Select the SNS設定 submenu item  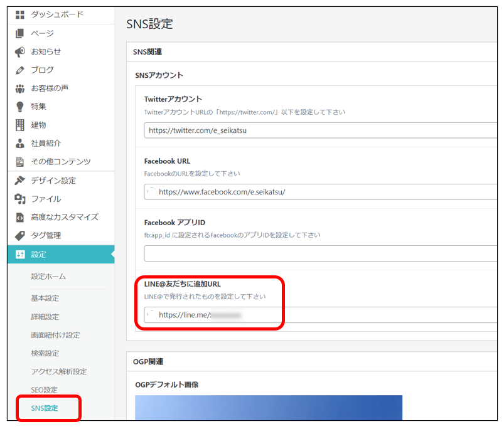44,408
